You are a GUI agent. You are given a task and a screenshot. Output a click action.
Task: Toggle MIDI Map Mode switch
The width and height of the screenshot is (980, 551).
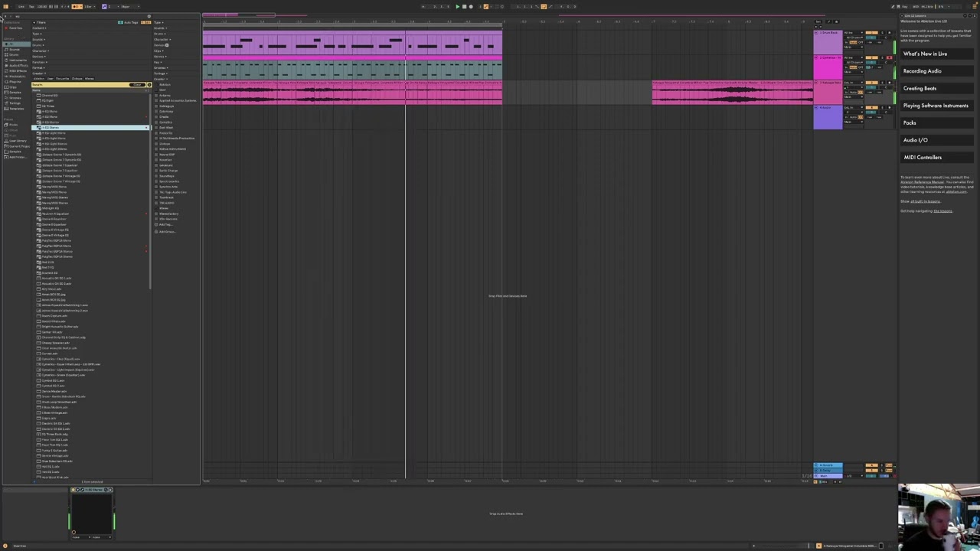916,7
